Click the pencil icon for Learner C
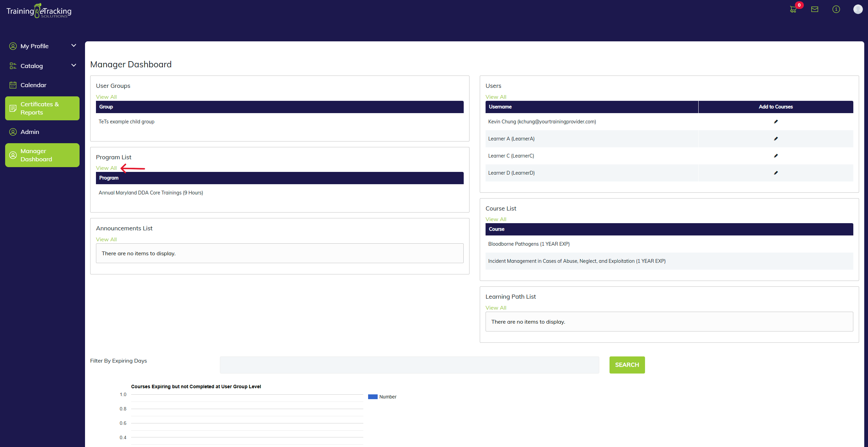868x447 pixels. pos(776,156)
